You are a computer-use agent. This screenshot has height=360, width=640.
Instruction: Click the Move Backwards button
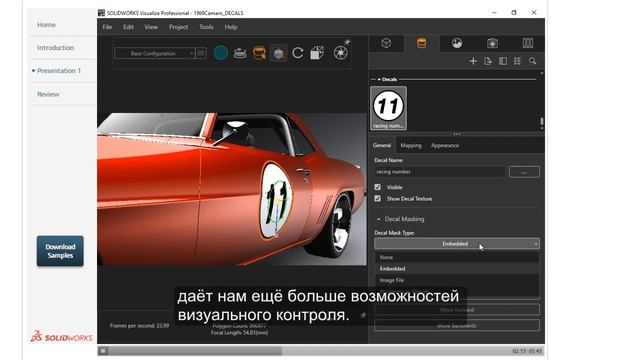tap(457, 326)
